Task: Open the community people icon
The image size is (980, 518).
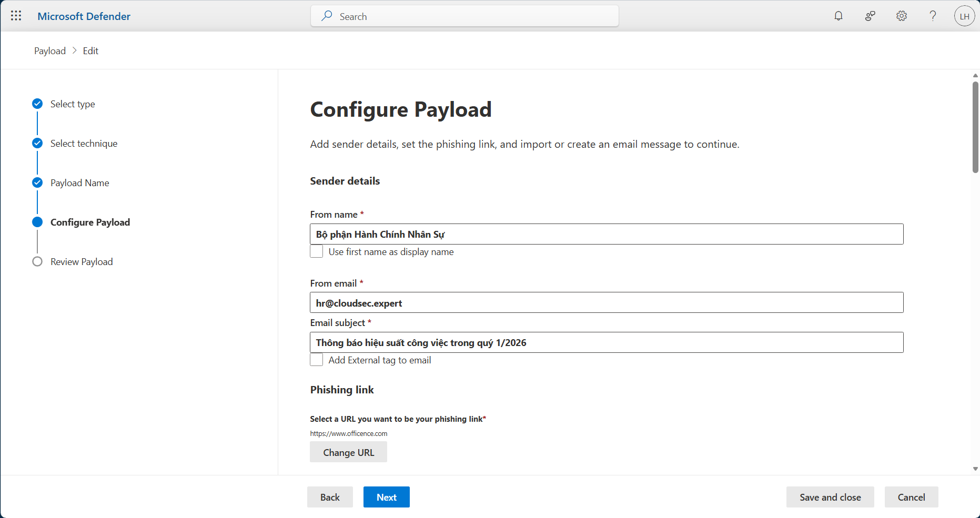Action: point(870,16)
